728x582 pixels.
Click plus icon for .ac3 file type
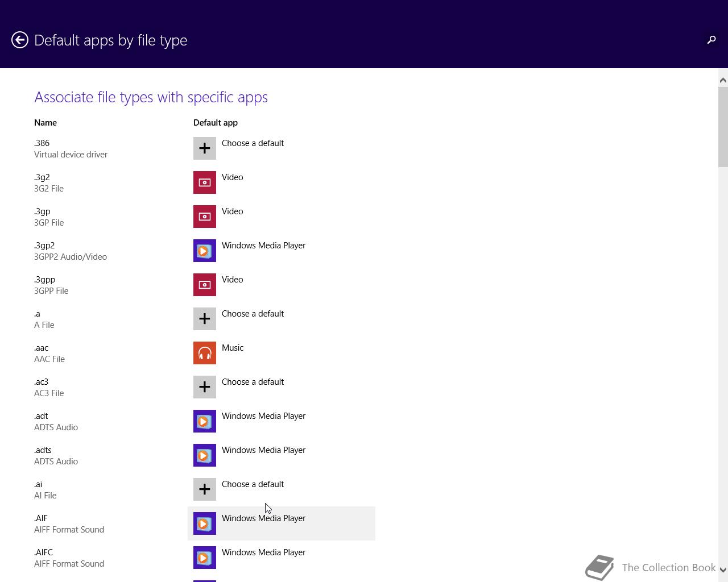(x=205, y=387)
